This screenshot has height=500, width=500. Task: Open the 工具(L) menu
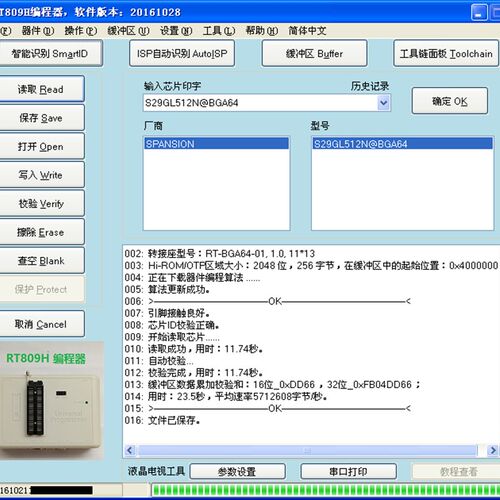[219, 31]
